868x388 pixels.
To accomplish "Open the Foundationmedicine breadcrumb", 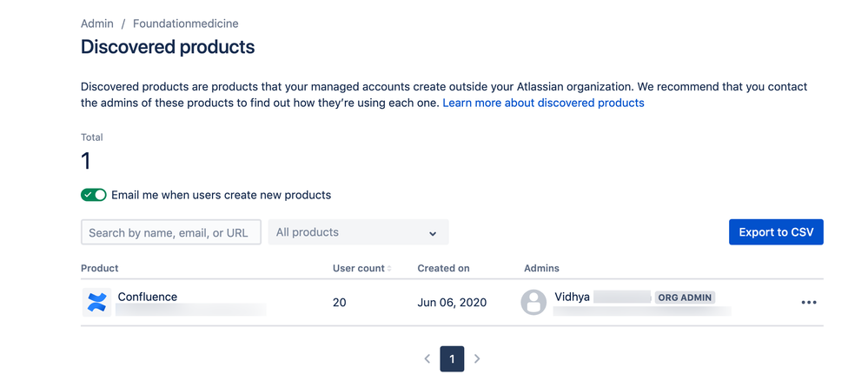I will click(x=185, y=23).
